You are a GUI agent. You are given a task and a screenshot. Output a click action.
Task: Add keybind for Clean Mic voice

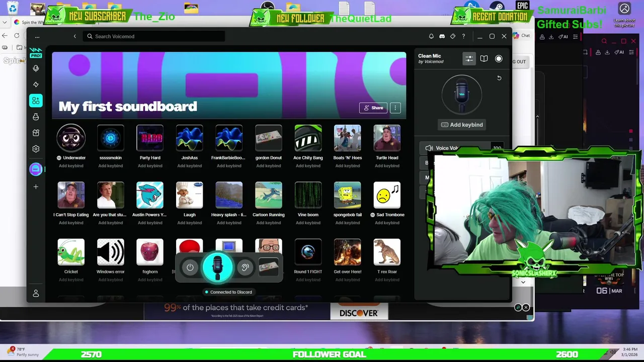pyautogui.click(x=462, y=125)
